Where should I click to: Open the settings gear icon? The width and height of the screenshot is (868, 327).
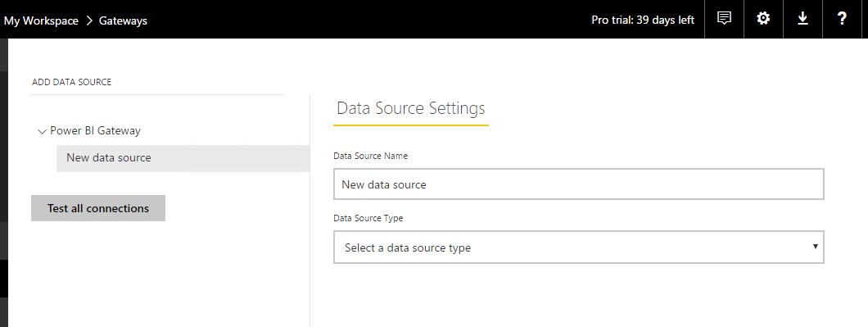763,19
